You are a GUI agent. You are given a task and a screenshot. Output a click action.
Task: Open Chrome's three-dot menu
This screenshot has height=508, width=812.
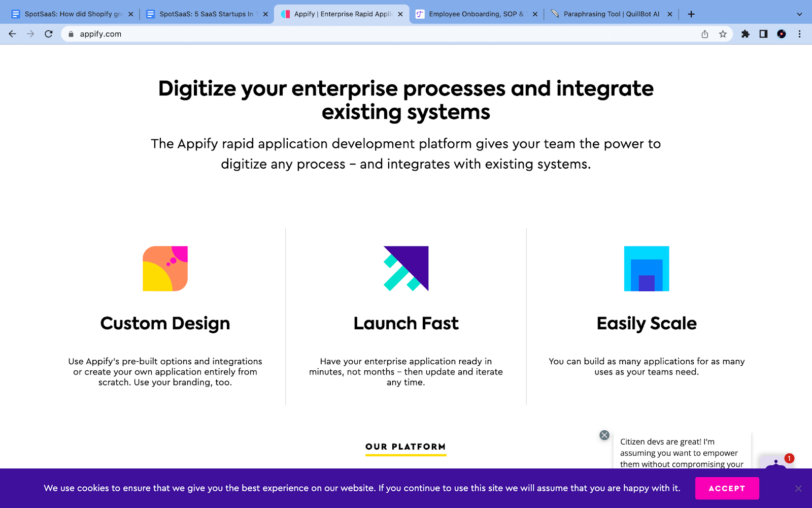(x=800, y=34)
